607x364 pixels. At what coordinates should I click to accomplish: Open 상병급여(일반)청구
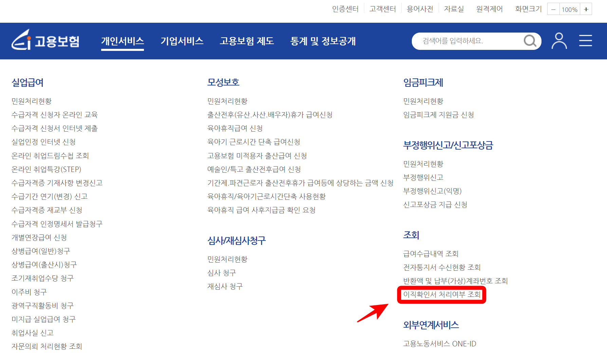pyautogui.click(x=41, y=251)
